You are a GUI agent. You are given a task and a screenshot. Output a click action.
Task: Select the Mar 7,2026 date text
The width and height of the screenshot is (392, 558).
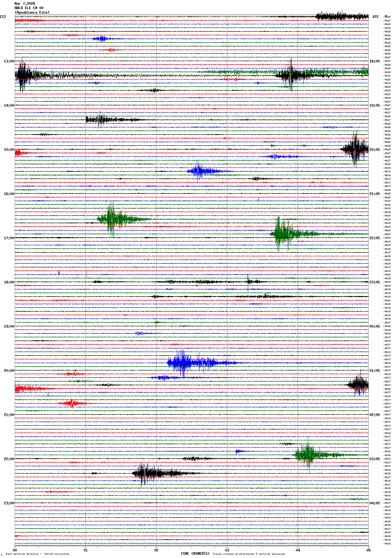point(25,4)
